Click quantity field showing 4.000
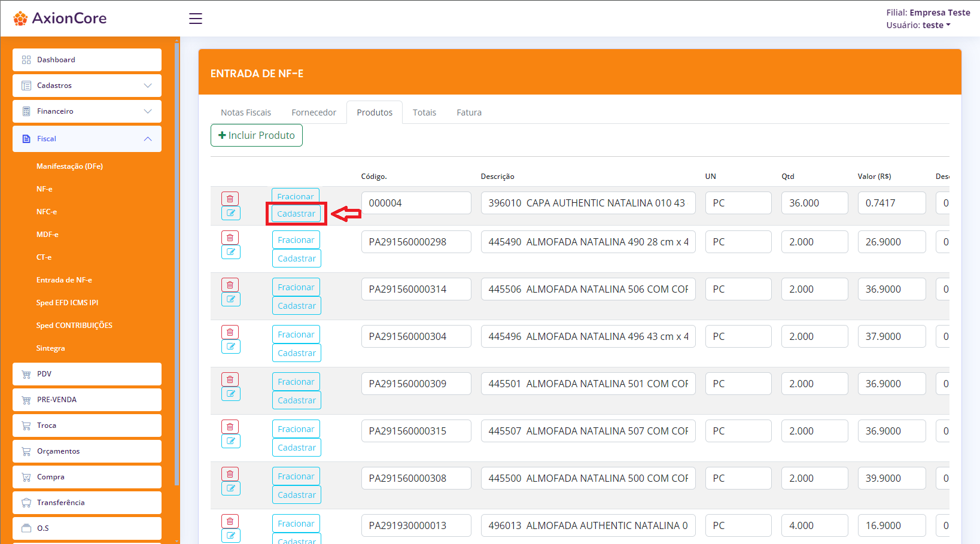980x544 pixels. tap(815, 525)
